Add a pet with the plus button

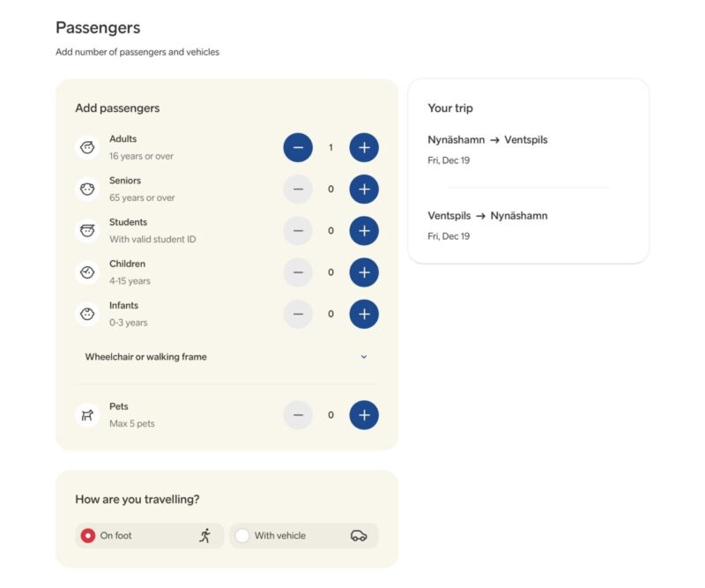pyautogui.click(x=364, y=414)
